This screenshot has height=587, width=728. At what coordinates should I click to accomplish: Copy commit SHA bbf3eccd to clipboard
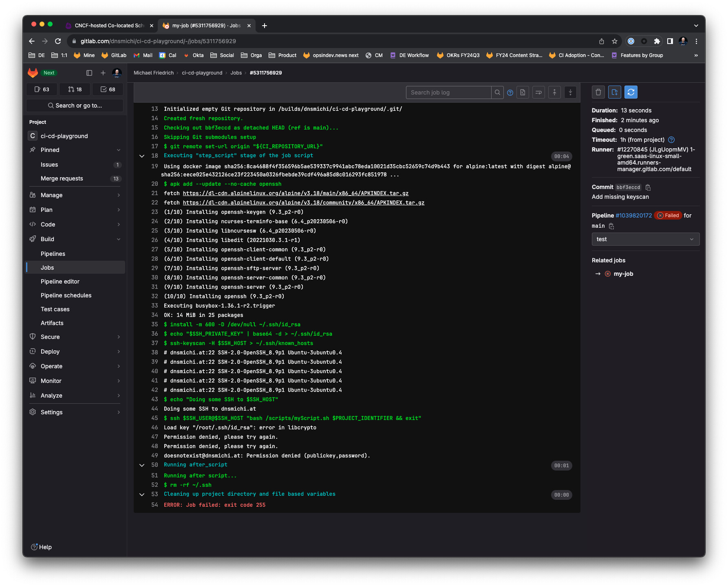tap(648, 187)
